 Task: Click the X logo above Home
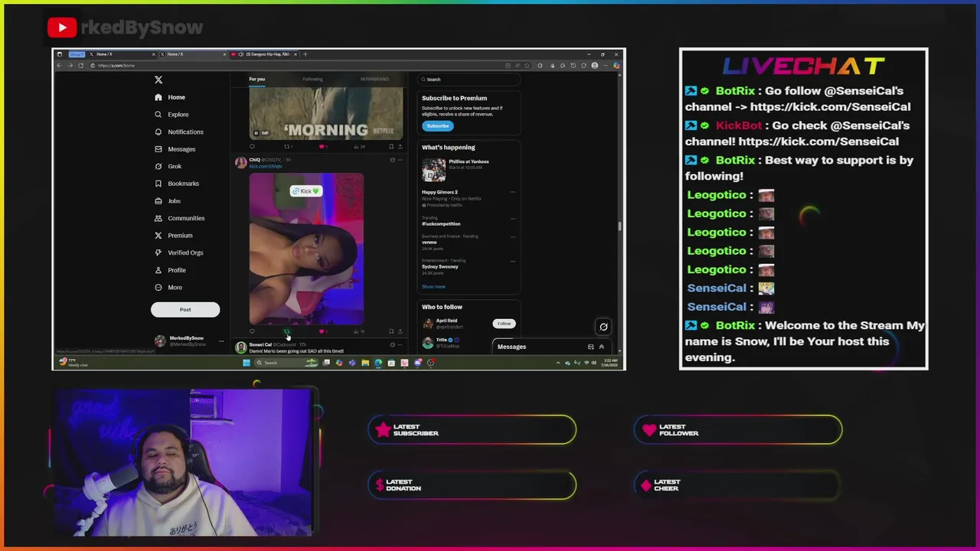[x=158, y=80]
